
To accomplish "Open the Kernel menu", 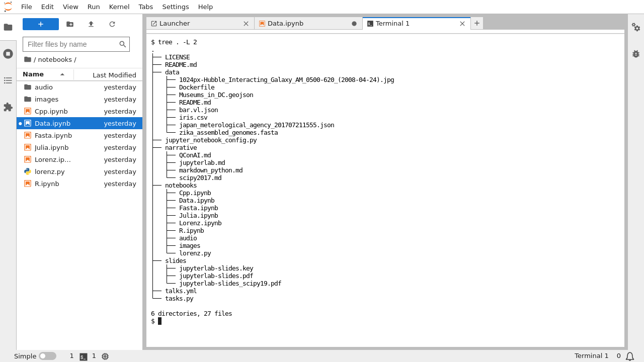I will click(119, 7).
